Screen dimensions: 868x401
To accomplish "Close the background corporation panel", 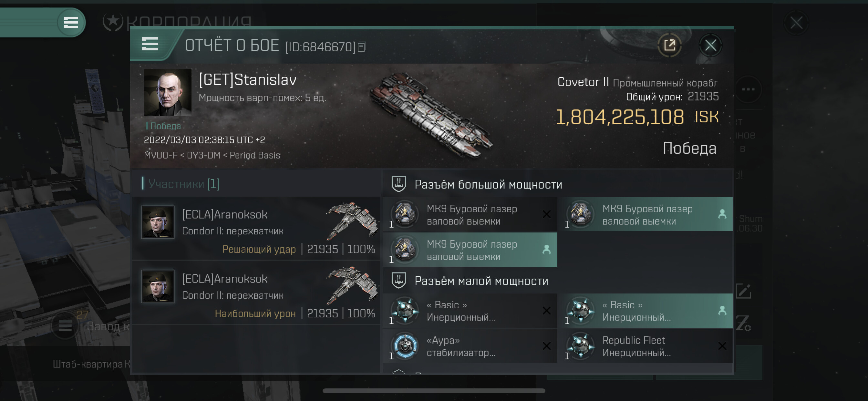I will pos(796,23).
